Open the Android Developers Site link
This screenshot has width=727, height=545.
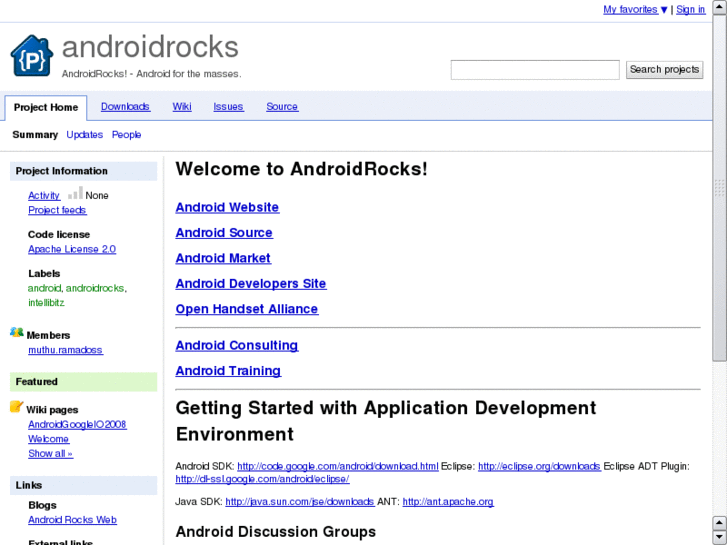251,284
